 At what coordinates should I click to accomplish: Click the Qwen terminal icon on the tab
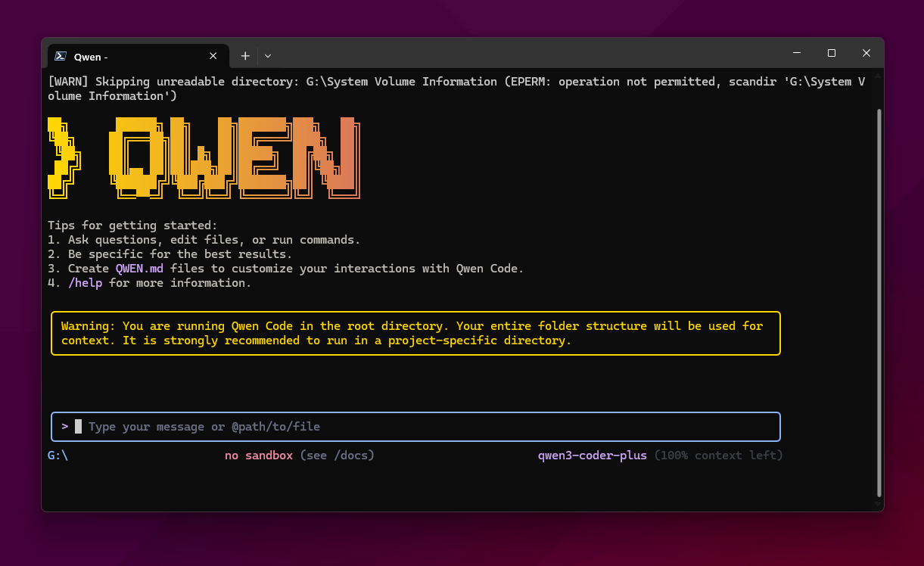click(61, 56)
